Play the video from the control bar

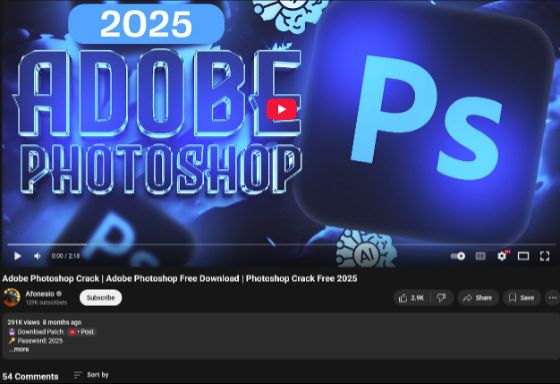17,256
